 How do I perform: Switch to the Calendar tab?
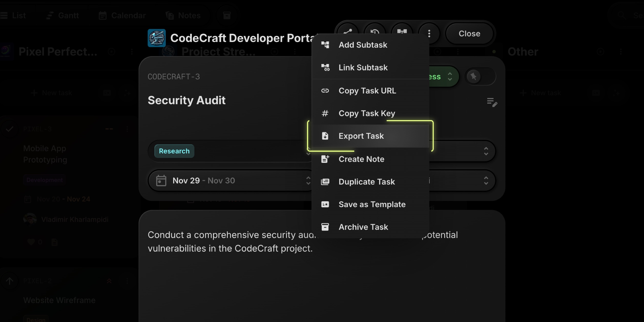pyautogui.click(x=122, y=15)
